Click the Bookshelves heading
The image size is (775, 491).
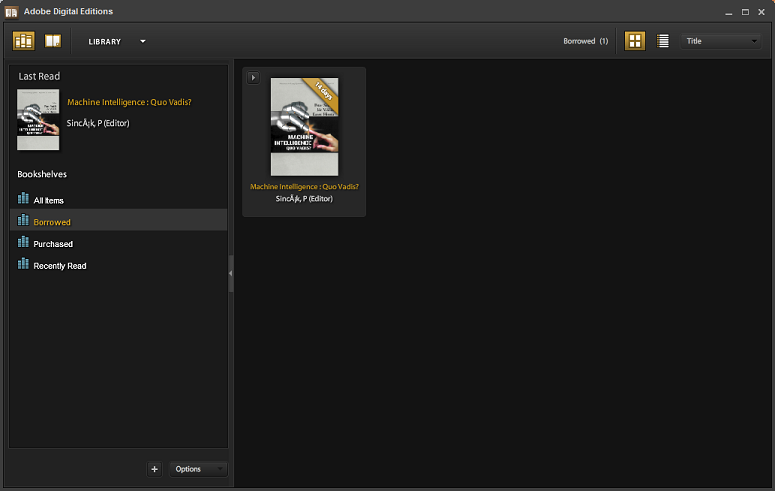(x=42, y=174)
